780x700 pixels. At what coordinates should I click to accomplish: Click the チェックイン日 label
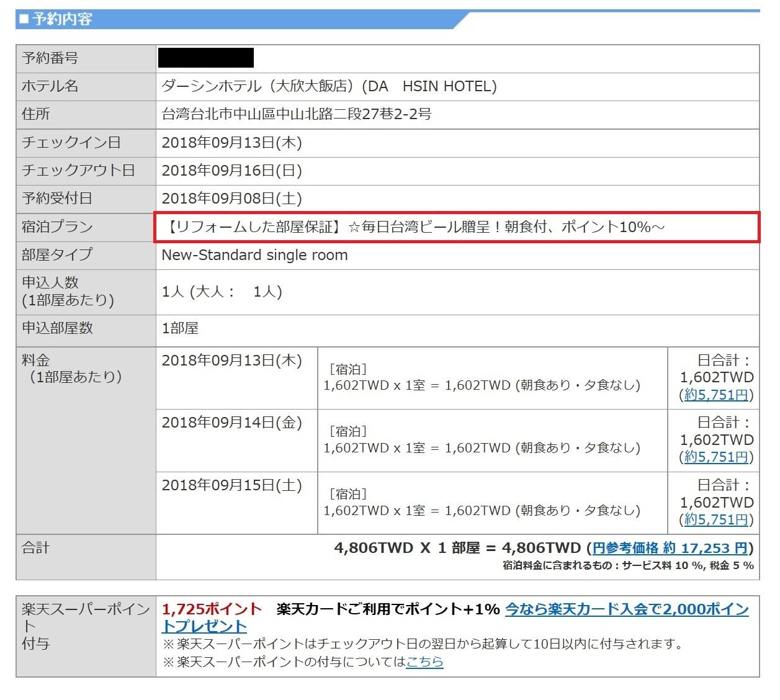pyautogui.click(x=71, y=143)
